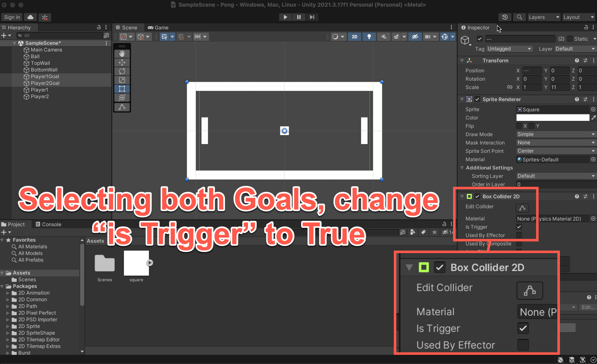
Task: Uncheck the Is Trigger checkbox
Action: [x=519, y=227]
